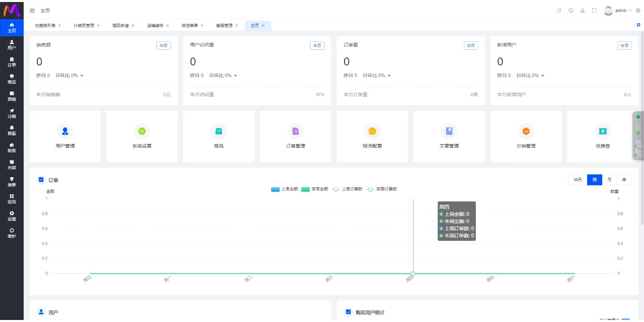Click 今日 button on 销售额 card
The image size is (644, 322).
pos(164,45)
